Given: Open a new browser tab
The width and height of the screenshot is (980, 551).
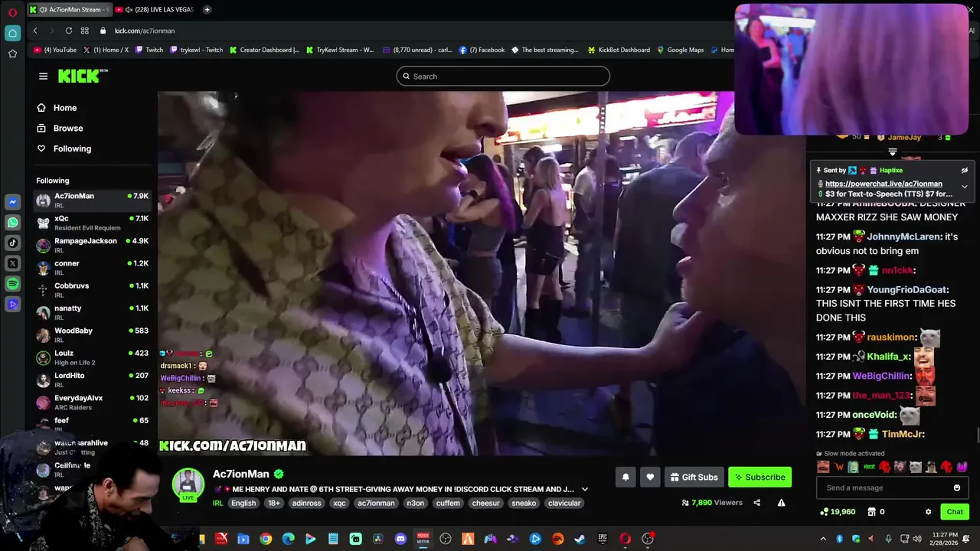Looking at the screenshot, I should point(207,9).
